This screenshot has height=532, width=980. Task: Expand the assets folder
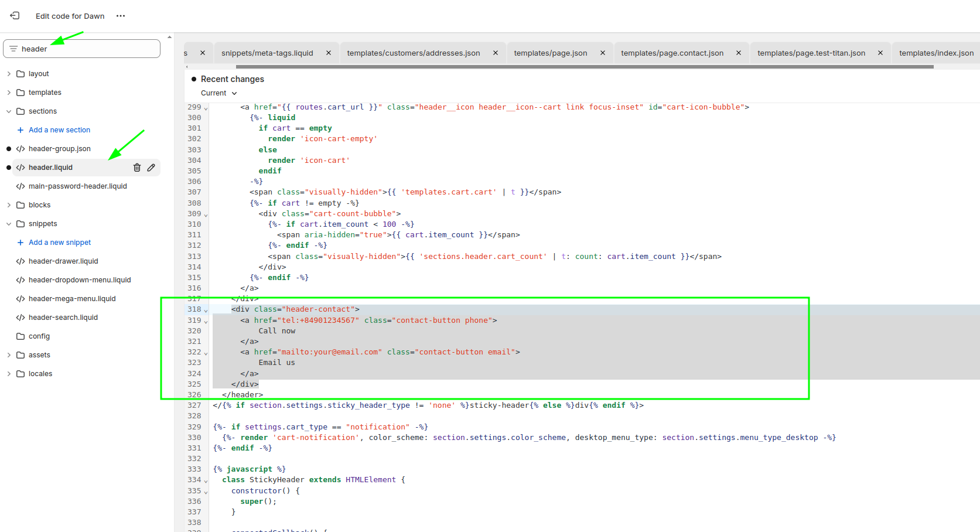[9, 355]
